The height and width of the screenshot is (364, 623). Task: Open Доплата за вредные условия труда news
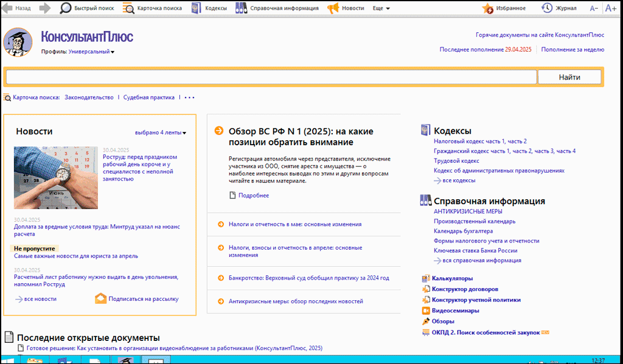97,230
